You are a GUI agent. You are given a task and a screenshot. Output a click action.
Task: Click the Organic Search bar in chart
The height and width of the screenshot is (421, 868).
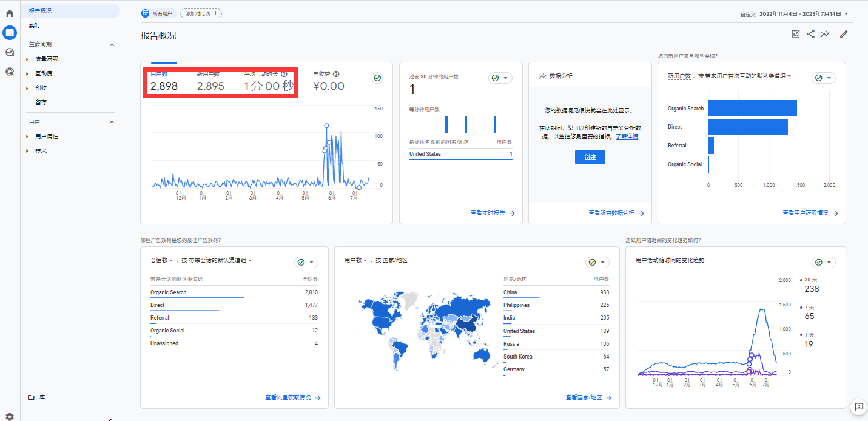tap(752, 109)
